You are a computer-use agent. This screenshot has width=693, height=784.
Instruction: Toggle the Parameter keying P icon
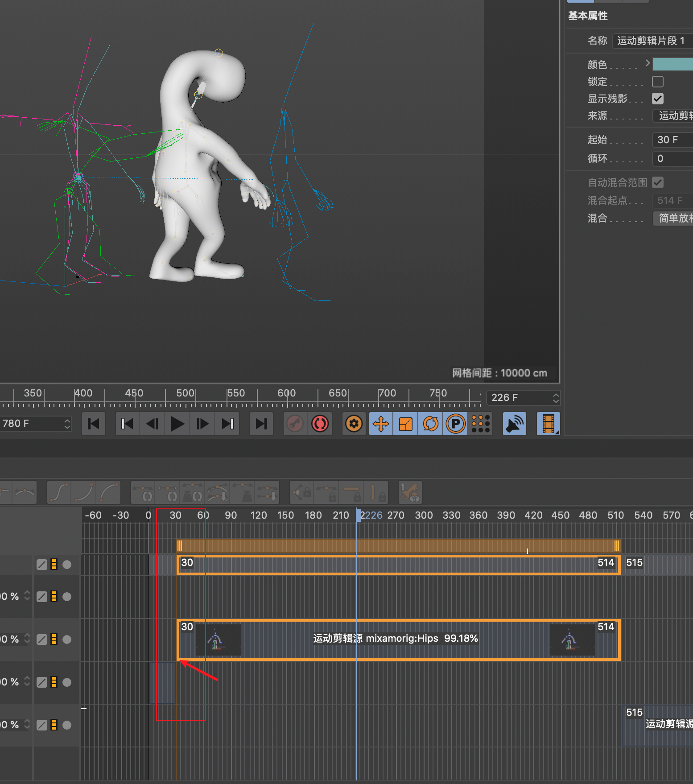(x=456, y=424)
